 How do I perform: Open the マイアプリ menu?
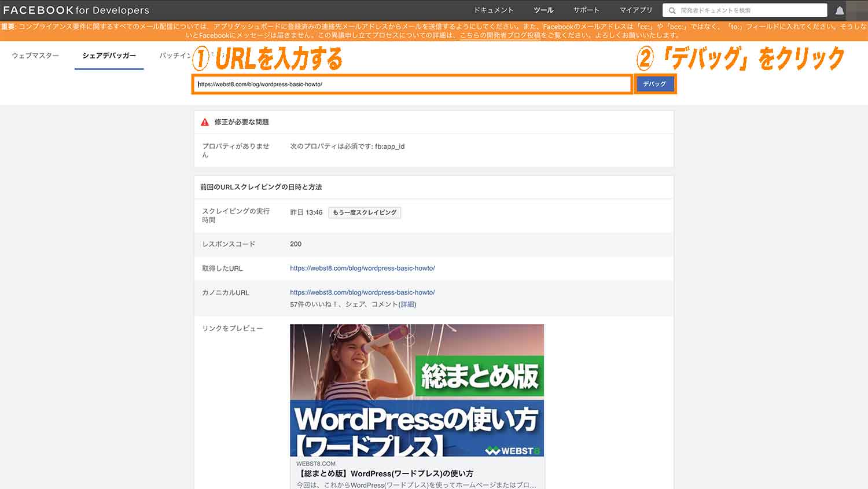pyautogui.click(x=636, y=10)
